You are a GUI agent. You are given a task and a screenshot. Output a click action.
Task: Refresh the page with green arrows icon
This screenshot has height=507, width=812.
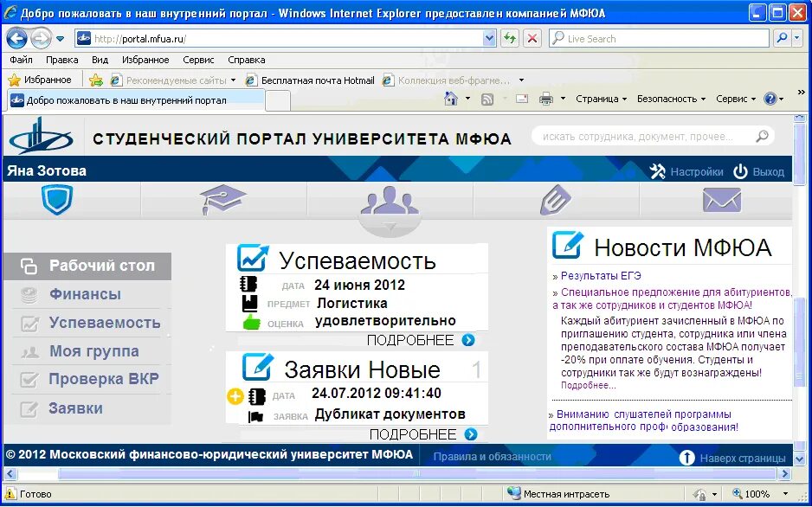(510, 38)
